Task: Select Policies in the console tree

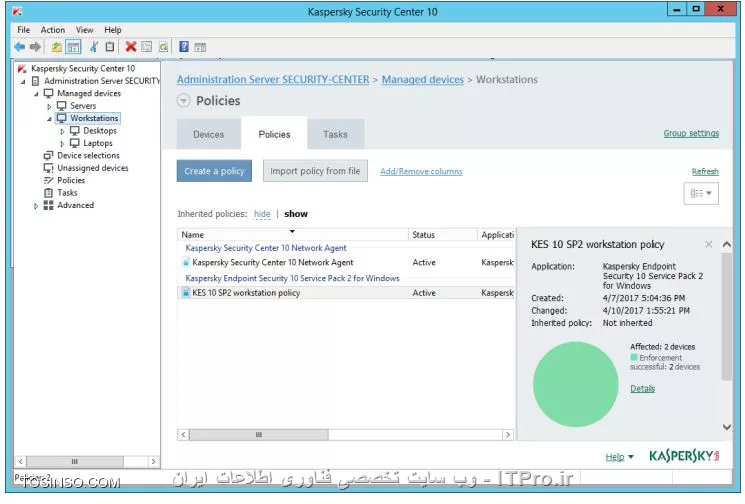Action: coord(71,180)
